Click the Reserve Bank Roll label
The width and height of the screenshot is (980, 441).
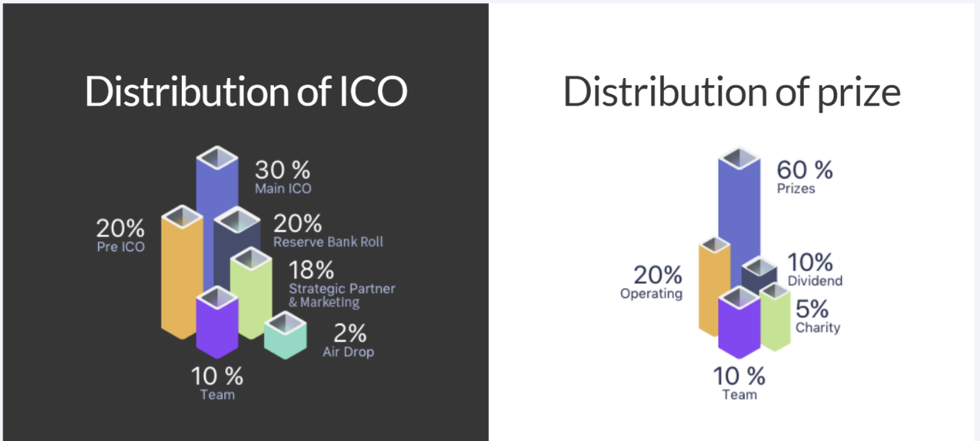pos(328,241)
